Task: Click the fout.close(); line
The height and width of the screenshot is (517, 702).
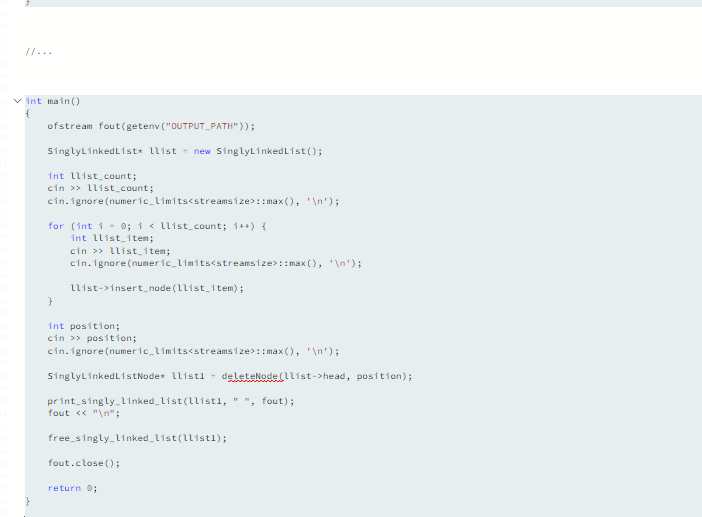Action: coord(84,463)
